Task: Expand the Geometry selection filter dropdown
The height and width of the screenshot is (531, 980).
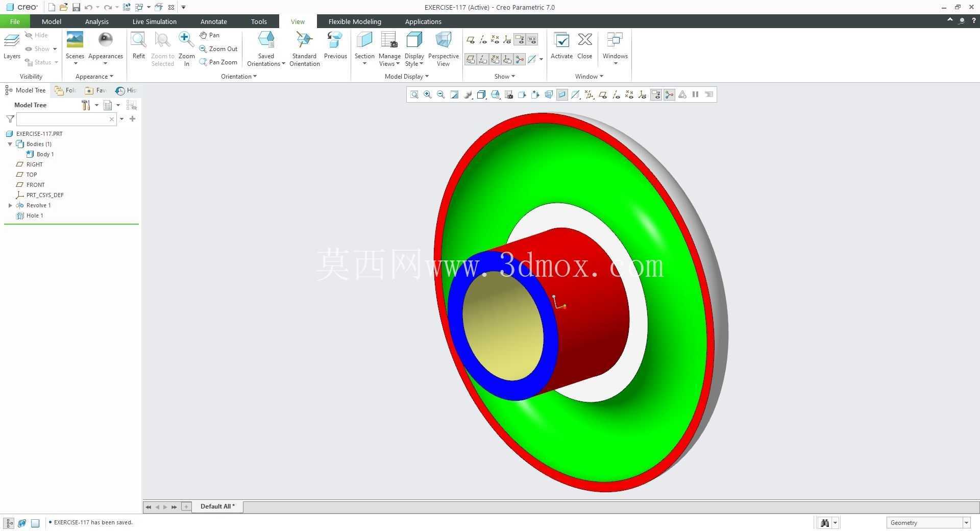Action: (966, 523)
